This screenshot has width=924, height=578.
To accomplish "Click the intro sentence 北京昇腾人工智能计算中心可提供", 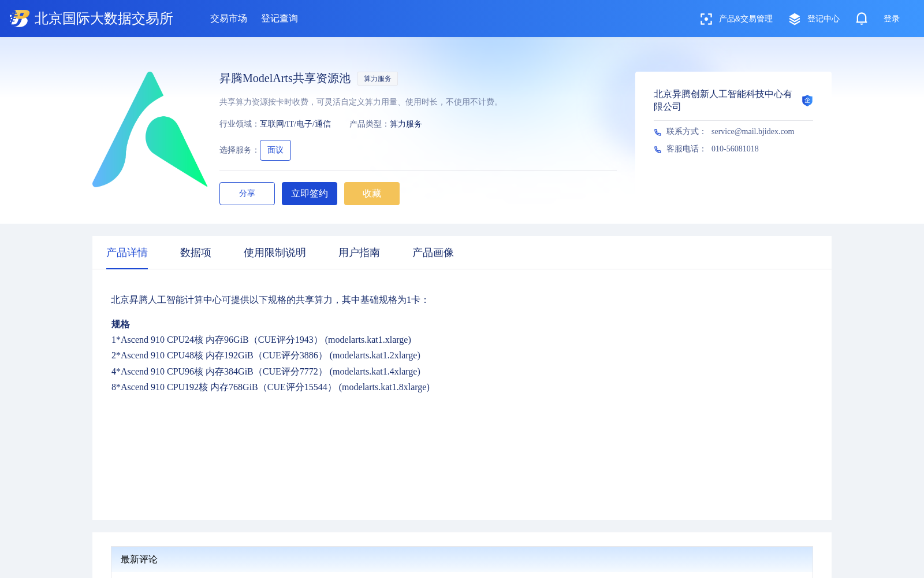I will tap(270, 300).
